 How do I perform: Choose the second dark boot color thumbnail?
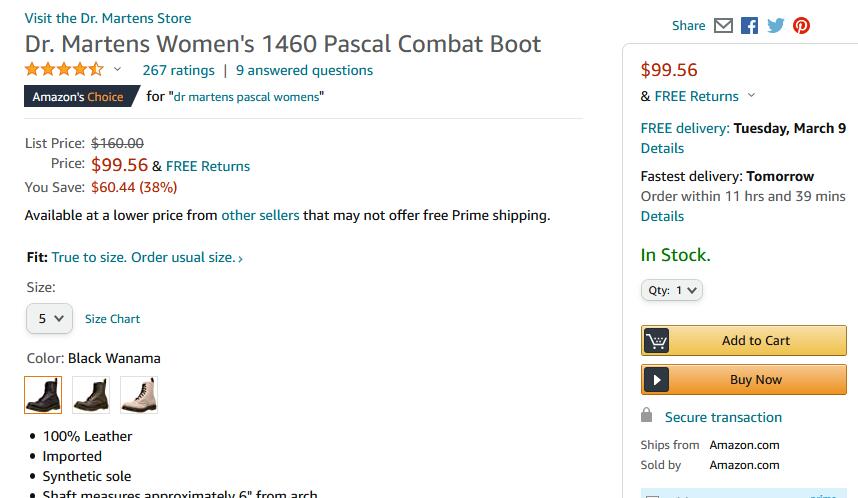click(x=91, y=395)
